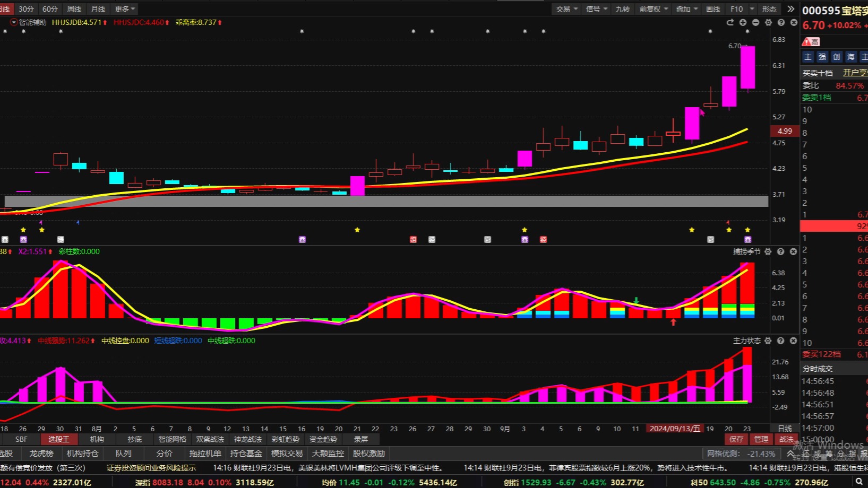Viewport: 868px width, 488px height.
Task: Open settings gear for 捕捞季节 indicator
Action: [768, 251]
